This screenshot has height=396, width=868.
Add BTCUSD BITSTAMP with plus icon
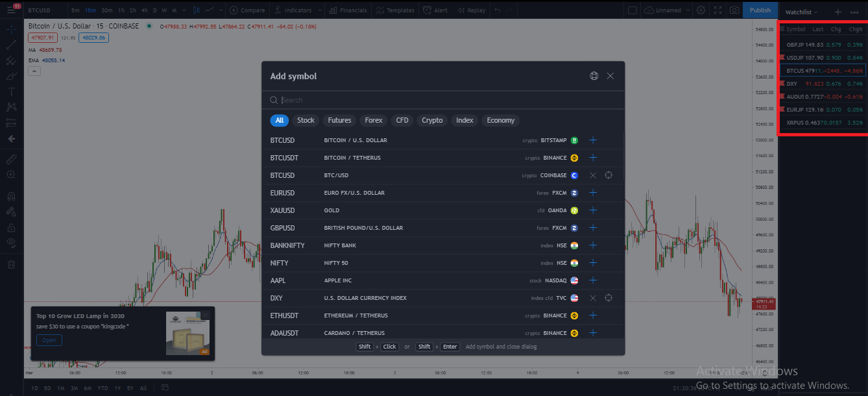tap(593, 140)
